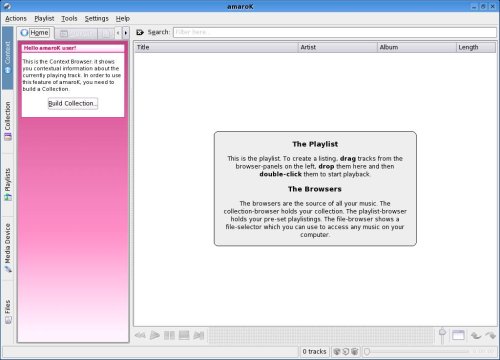
Task: Select the Home tab in Context Browser
Action: tap(35, 33)
